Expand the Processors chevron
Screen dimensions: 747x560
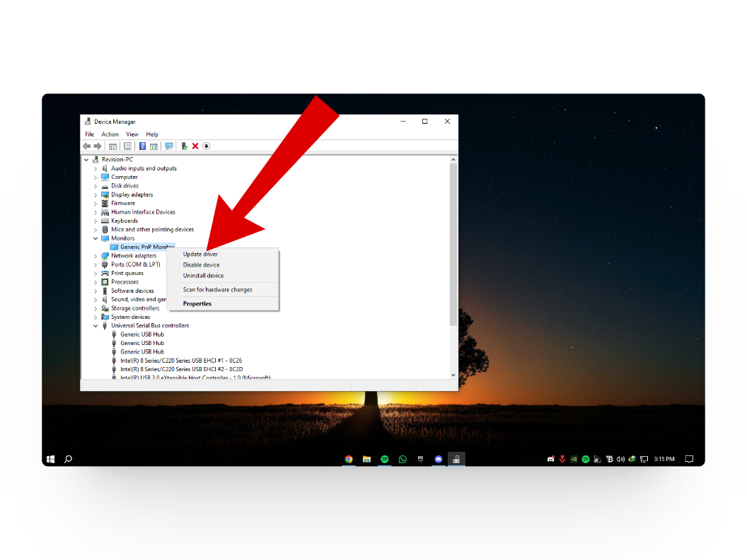[95, 282]
